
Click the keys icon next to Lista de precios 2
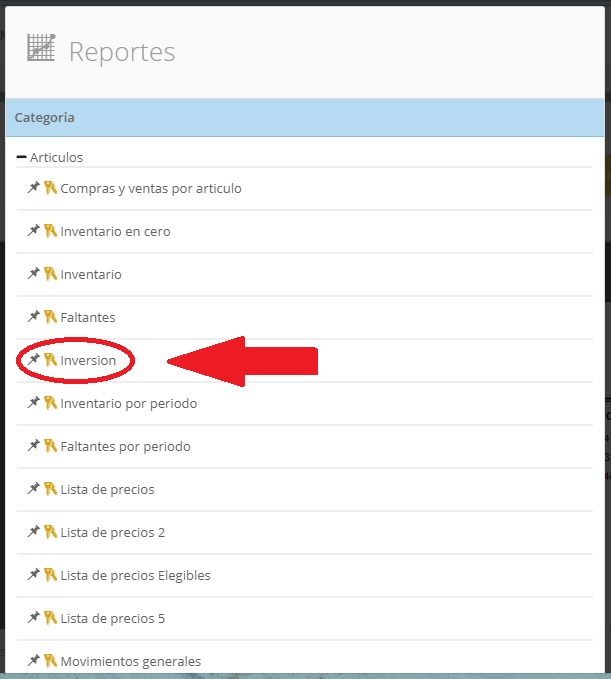pos(50,532)
